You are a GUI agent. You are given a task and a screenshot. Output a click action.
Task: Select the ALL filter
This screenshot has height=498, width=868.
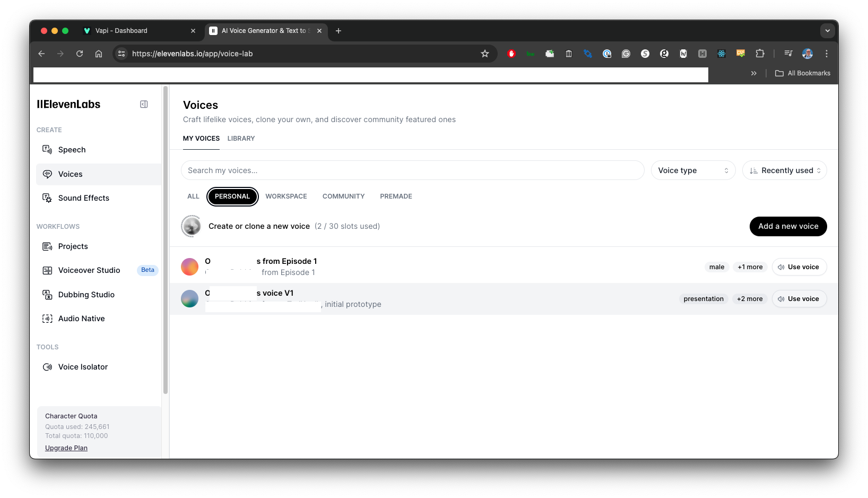click(193, 196)
